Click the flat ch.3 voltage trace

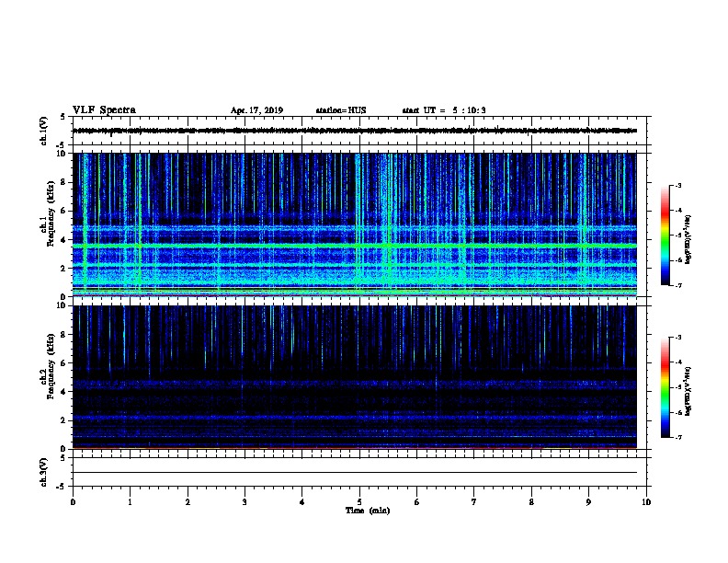click(355, 473)
